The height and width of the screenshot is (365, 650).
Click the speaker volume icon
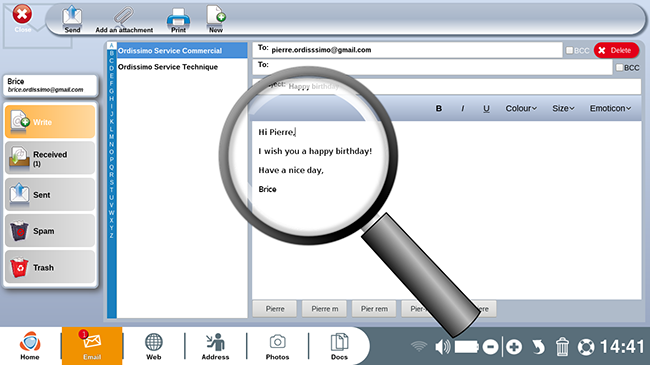[x=442, y=347]
